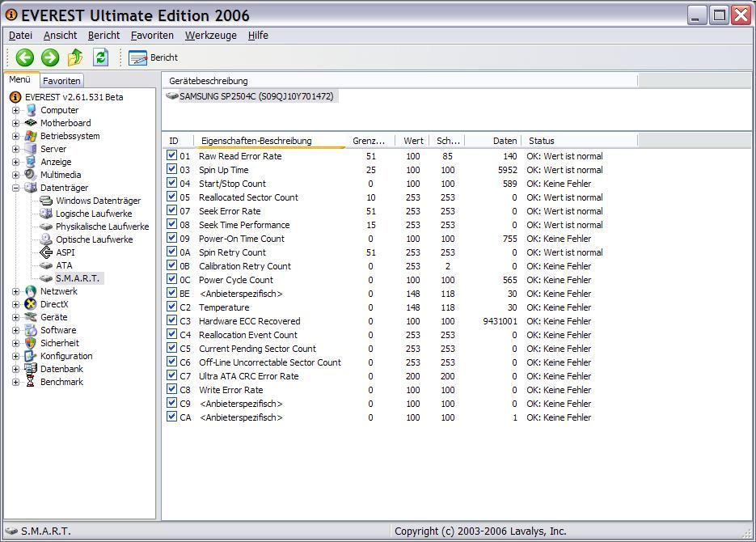The height and width of the screenshot is (542, 756).
Task: Sort by the Status column header
Action: pyautogui.click(x=580, y=141)
